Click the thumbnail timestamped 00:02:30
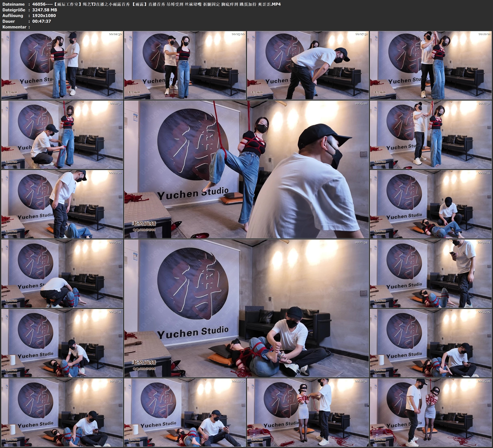 pos(62,65)
